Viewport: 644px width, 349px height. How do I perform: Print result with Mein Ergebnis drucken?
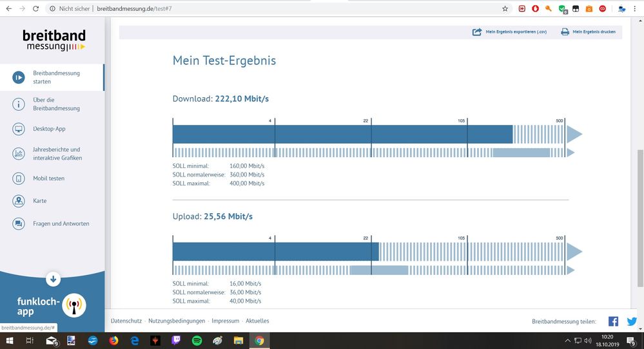tap(588, 32)
